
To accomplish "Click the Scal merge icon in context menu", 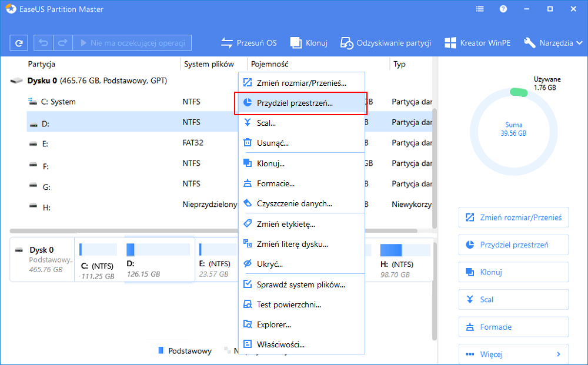I will pyautogui.click(x=248, y=122).
